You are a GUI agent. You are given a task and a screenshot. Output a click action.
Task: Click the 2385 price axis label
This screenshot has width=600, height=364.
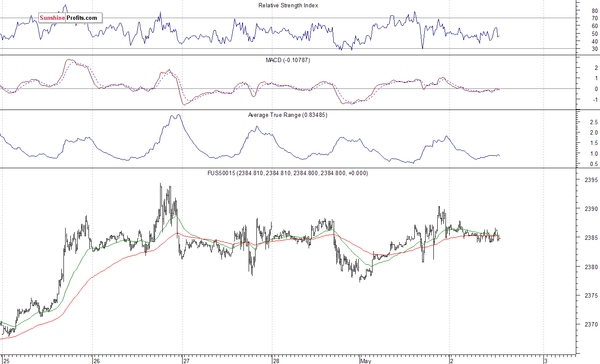click(x=591, y=238)
